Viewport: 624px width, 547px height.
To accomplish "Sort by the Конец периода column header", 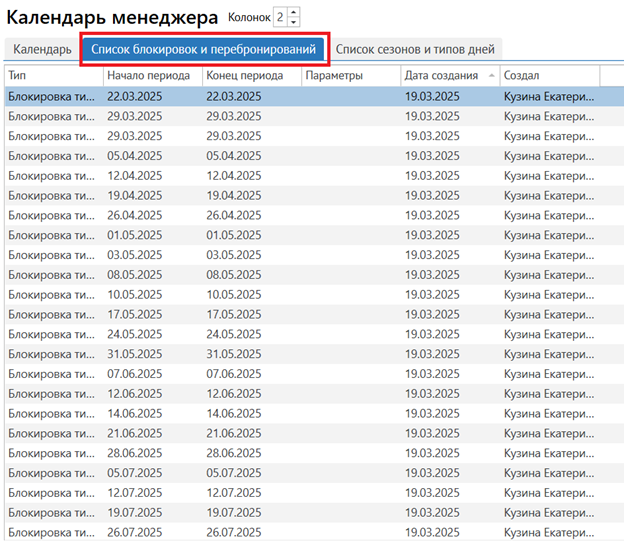I will (x=250, y=76).
